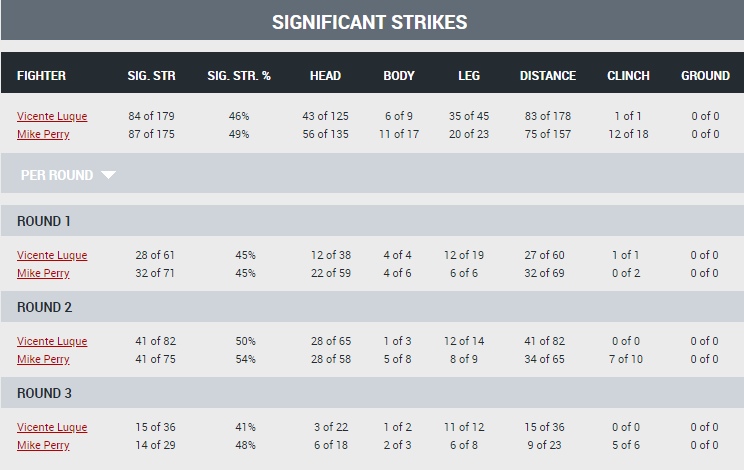This screenshot has height=470, width=744.
Task: Select the GROUND column header
Action: point(705,76)
